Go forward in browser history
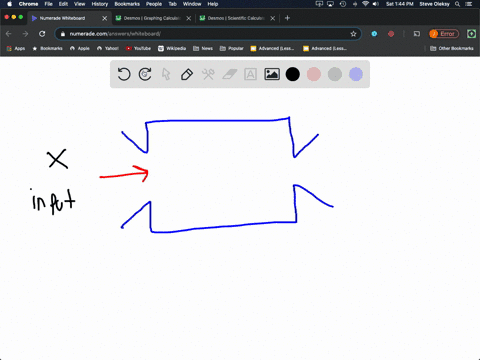Image resolution: width=480 pixels, height=360 pixels. 25,34
